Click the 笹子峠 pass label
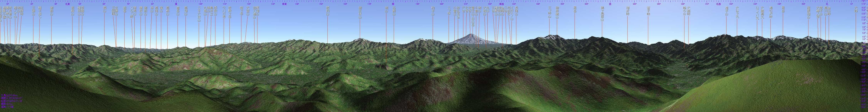This screenshot has width=868, height=112. click(648, 11)
